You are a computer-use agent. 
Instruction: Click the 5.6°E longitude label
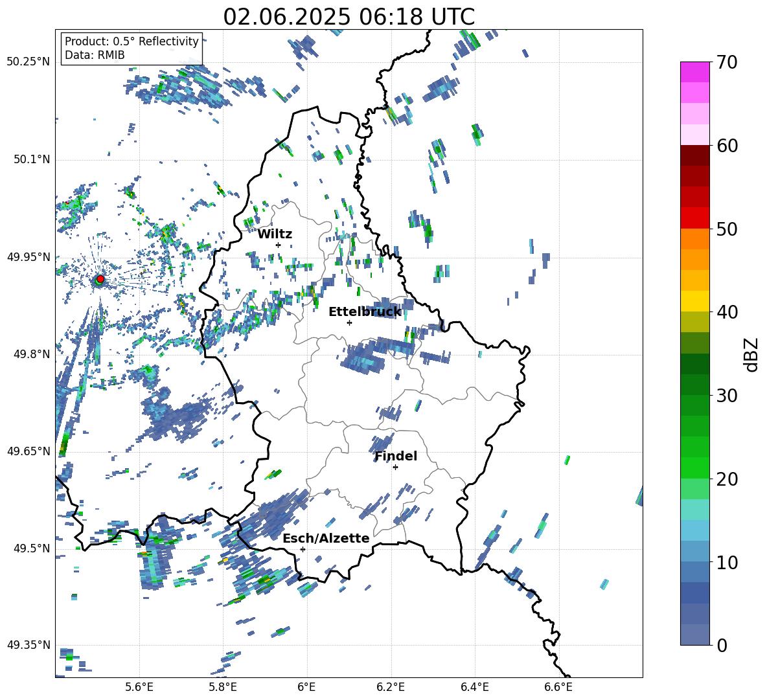(139, 687)
